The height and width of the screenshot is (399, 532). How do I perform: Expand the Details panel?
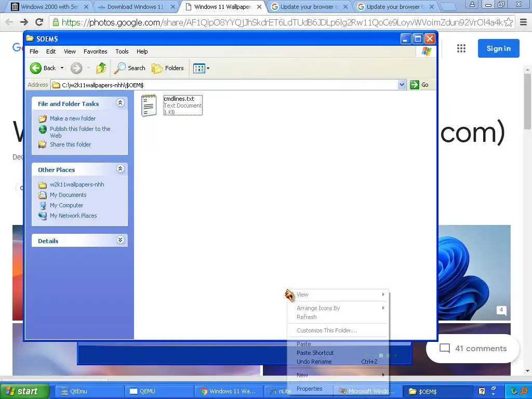point(120,240)
